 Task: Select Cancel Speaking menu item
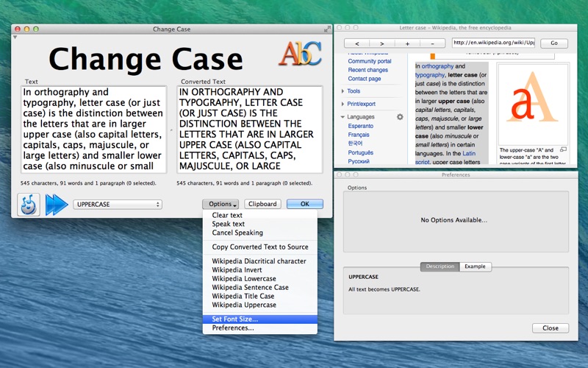click(x=260, y=233)
